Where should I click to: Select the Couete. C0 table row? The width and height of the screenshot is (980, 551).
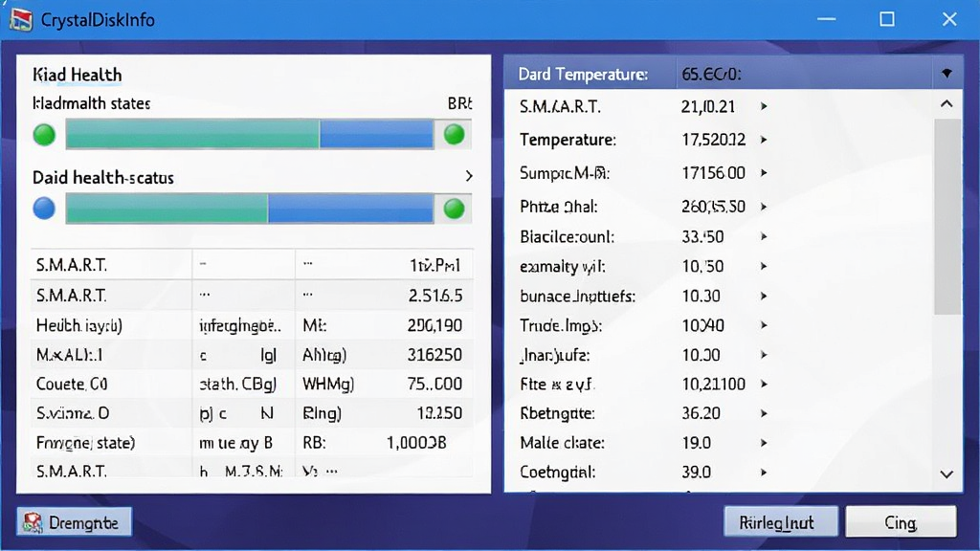[x=252, y=384]
